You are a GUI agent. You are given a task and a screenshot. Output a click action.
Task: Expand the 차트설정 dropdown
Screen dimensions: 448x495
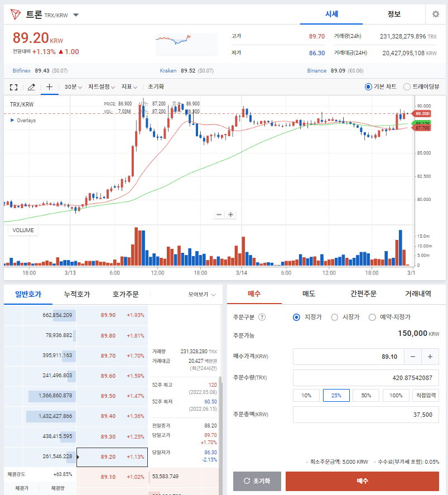click(x=102, y=87)
